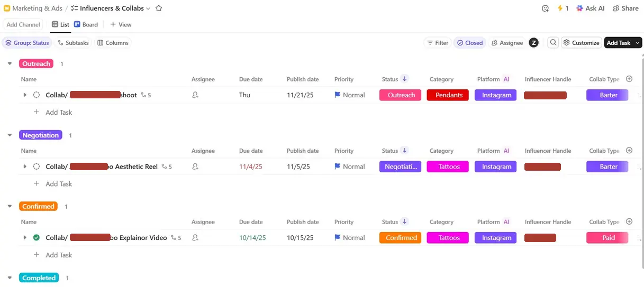644x287 pixels.
Task: Click Add Task under Outreach group
Action: pyautogui.click(x=53, y=112)
